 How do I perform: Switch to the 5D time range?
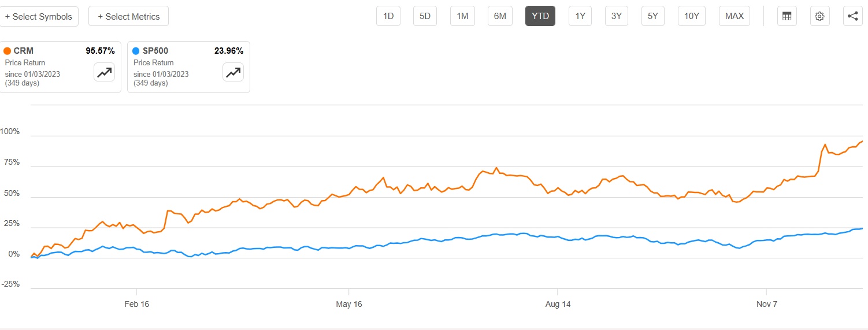tap(425, 16)
